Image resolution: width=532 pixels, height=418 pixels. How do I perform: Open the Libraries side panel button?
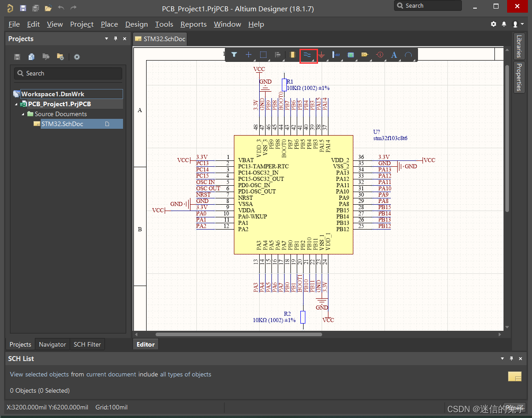tap(519, 46)
